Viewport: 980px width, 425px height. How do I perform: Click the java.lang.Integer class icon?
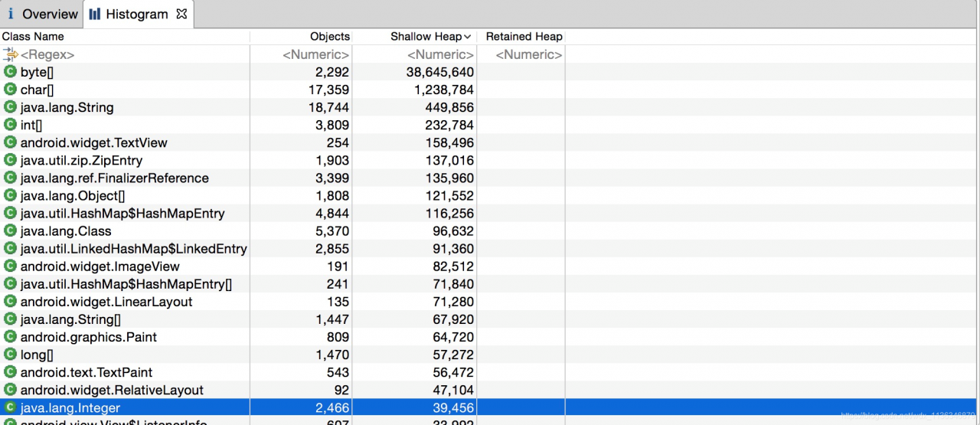point(10,407)
